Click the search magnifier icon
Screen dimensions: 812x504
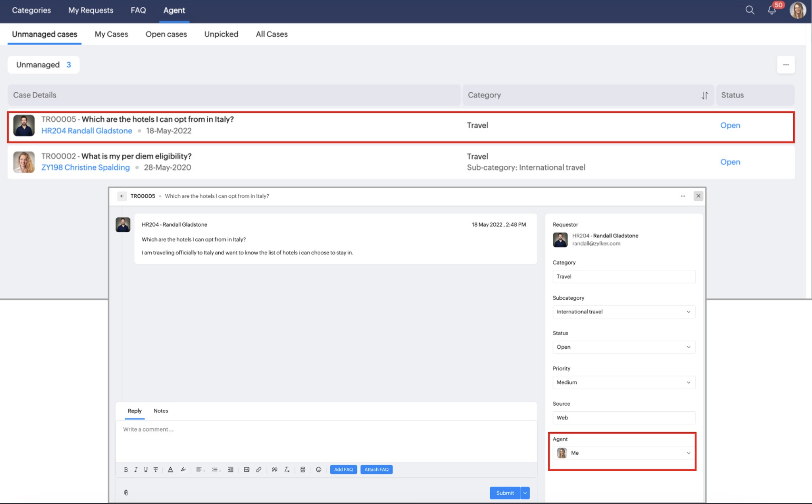[749, 10]
